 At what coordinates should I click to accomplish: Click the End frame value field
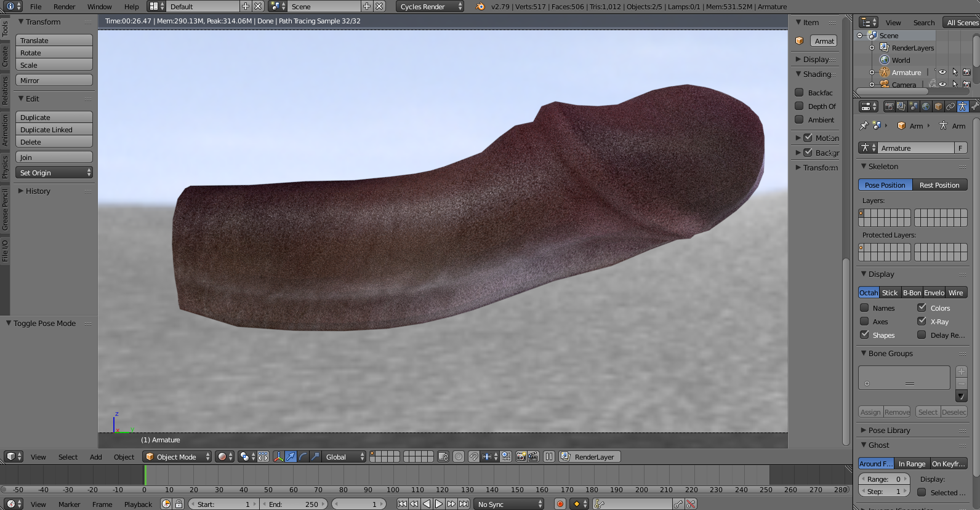point(294,504)
